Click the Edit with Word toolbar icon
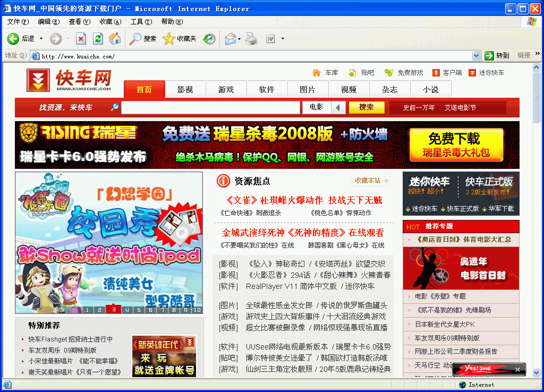Image resolution: width=544 pixels, height=392 pixels. click(x=270, y=38)
